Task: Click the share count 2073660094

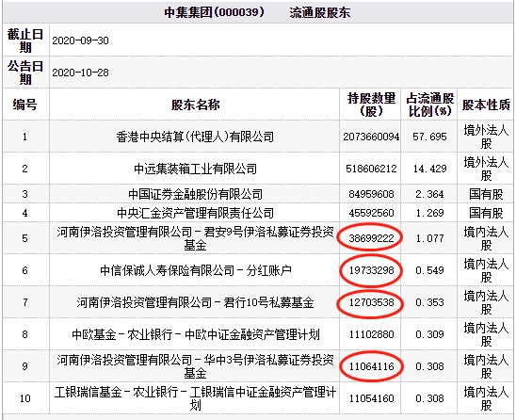Action: [371, 137]
